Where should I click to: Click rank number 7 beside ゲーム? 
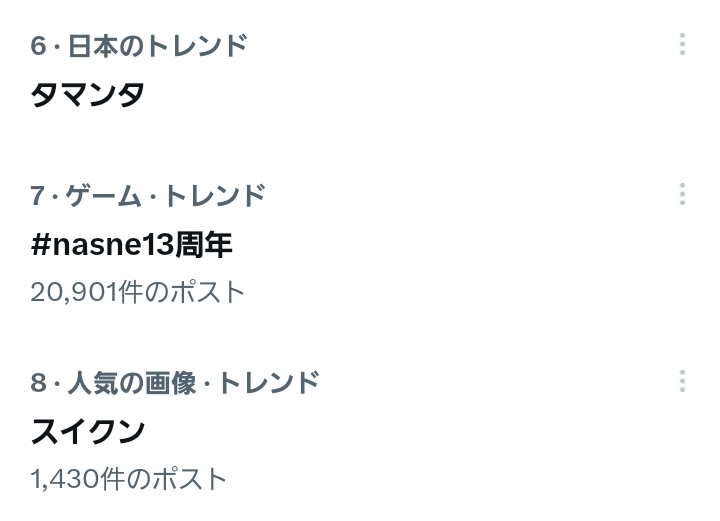[38, 195]
